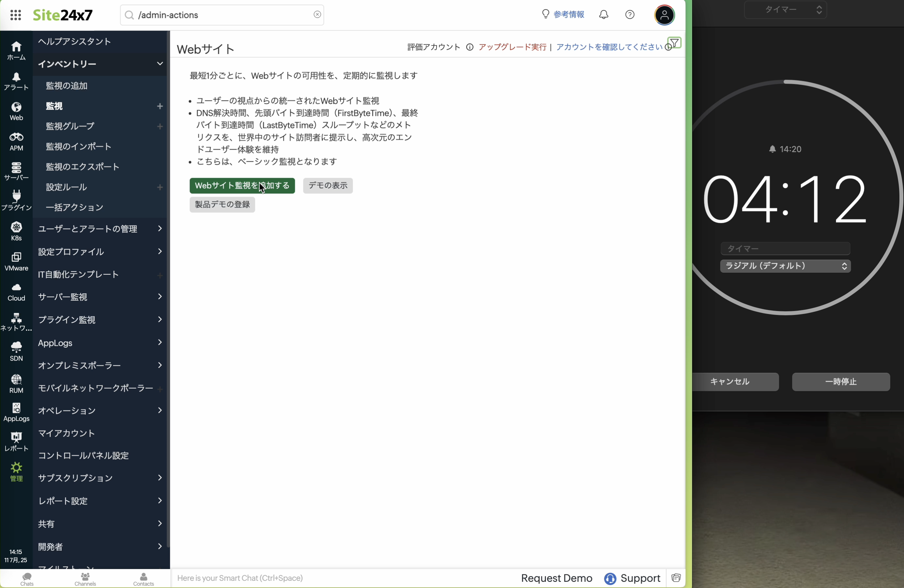Click the user profile avatar

[664, 15]
